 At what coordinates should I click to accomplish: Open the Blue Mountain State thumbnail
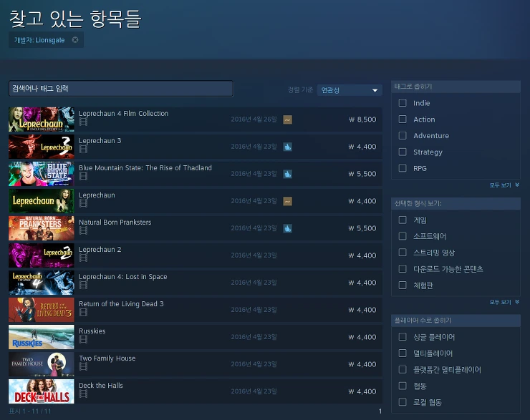pyautogui.click(x=42, y=174)
